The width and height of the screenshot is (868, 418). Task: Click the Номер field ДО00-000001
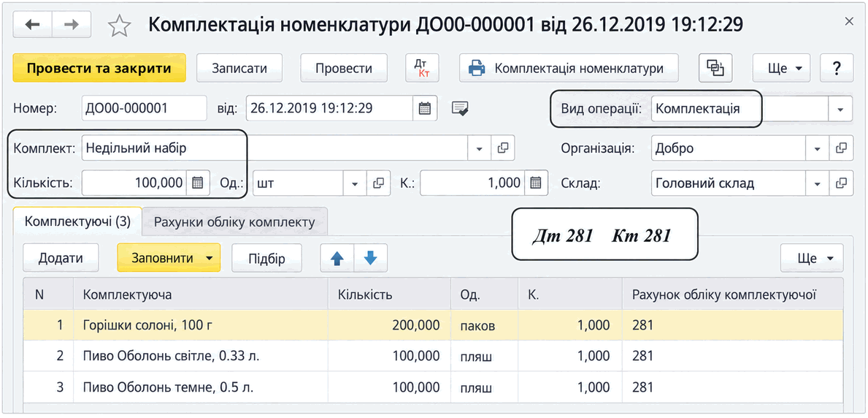coord(144,108)
